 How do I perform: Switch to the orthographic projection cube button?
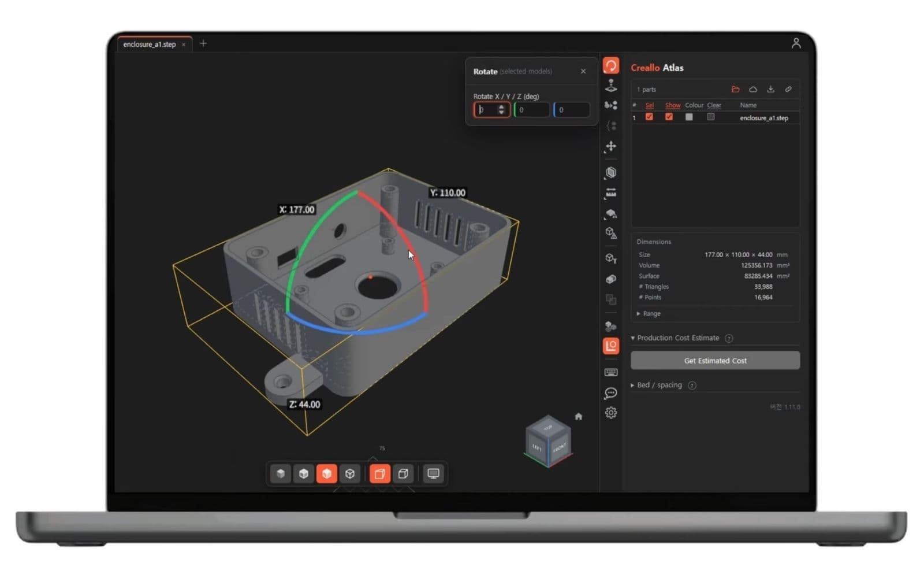click(x=403, y=473)
